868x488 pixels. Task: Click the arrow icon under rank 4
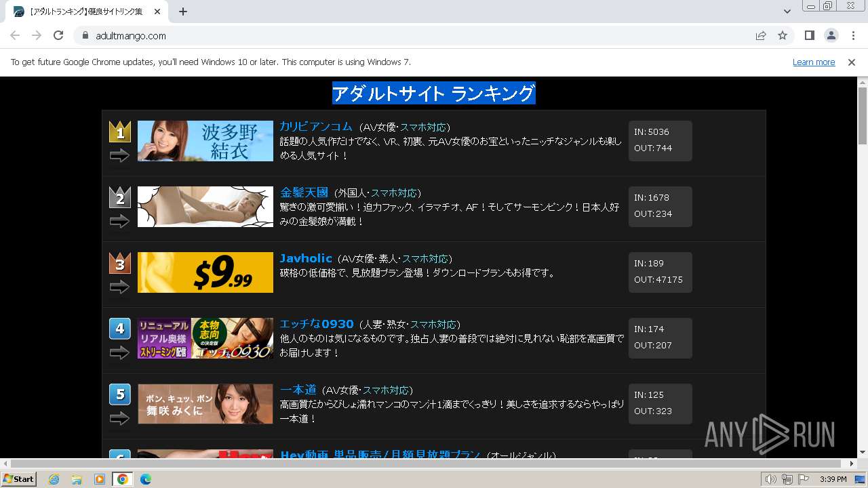[x=119, y=353]
